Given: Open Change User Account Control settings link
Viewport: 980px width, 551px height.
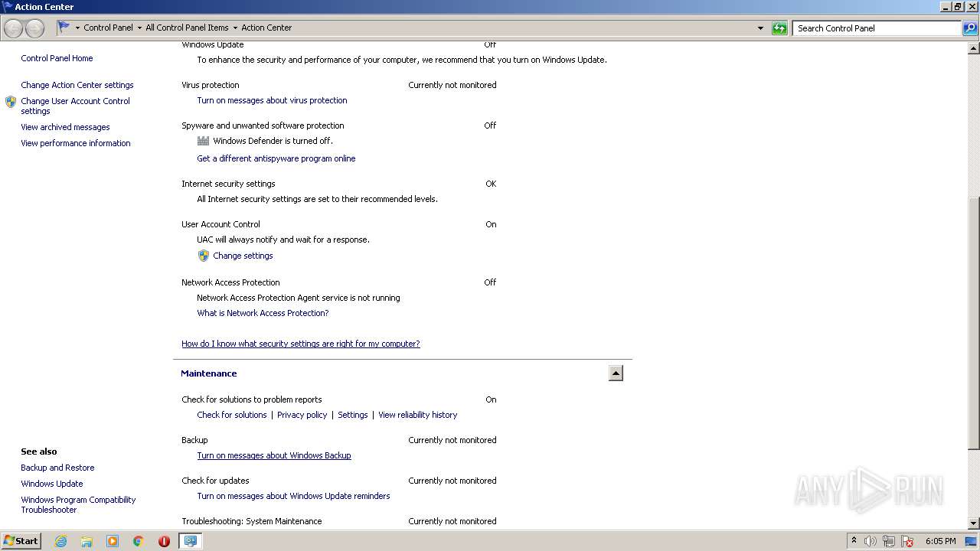Looking at the screenshot, I should (75, 106).
